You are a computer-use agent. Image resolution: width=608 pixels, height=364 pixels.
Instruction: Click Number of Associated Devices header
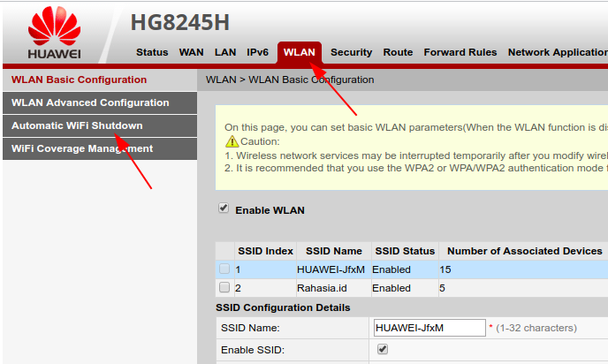coord(524,251)
